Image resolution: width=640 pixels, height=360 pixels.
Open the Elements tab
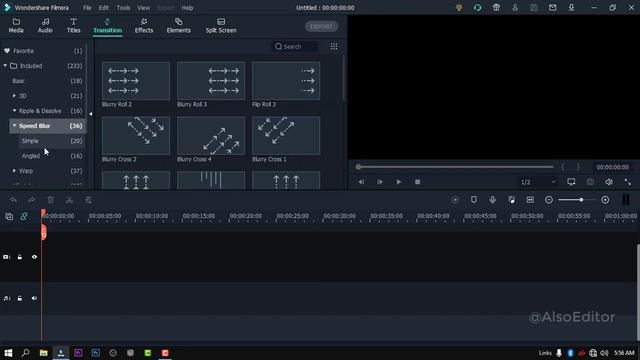[x=178, y=26]
